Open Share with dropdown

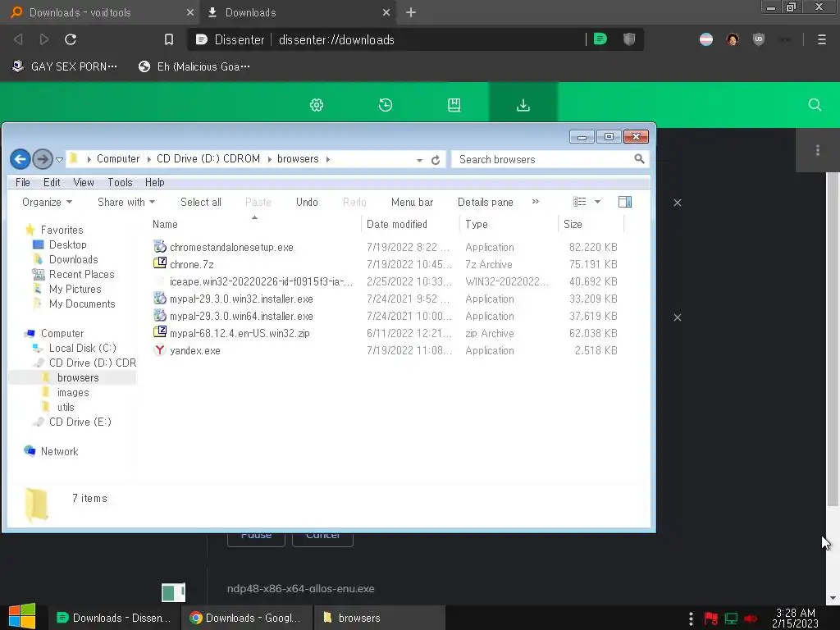pos(126,202)
